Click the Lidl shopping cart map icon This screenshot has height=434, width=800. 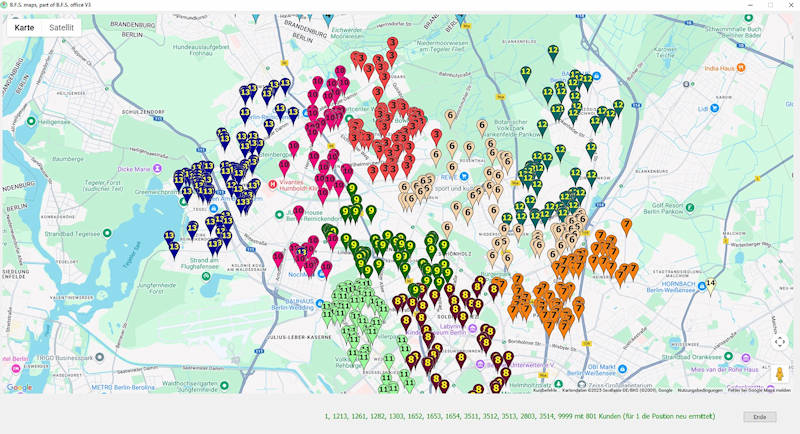coord(717,108)
